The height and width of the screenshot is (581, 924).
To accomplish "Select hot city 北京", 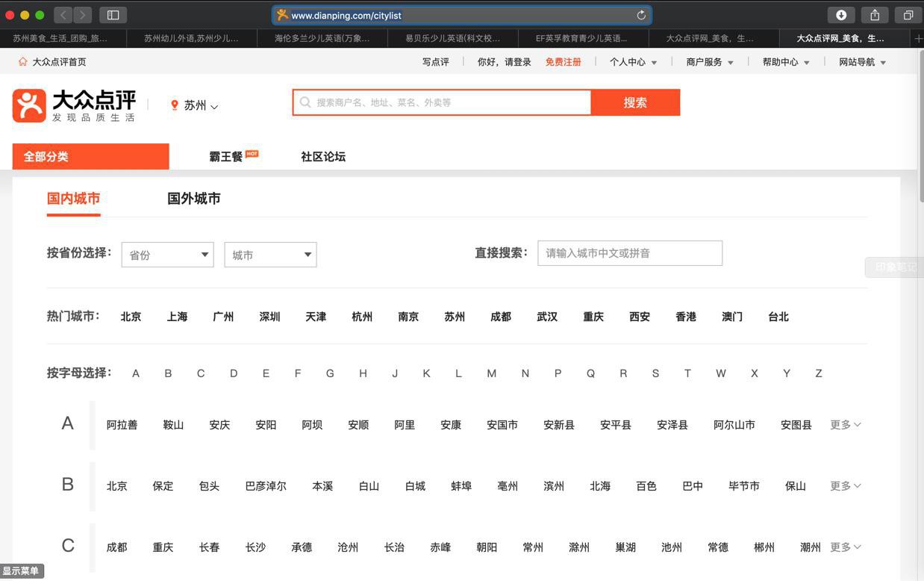I will coord(131,317).
